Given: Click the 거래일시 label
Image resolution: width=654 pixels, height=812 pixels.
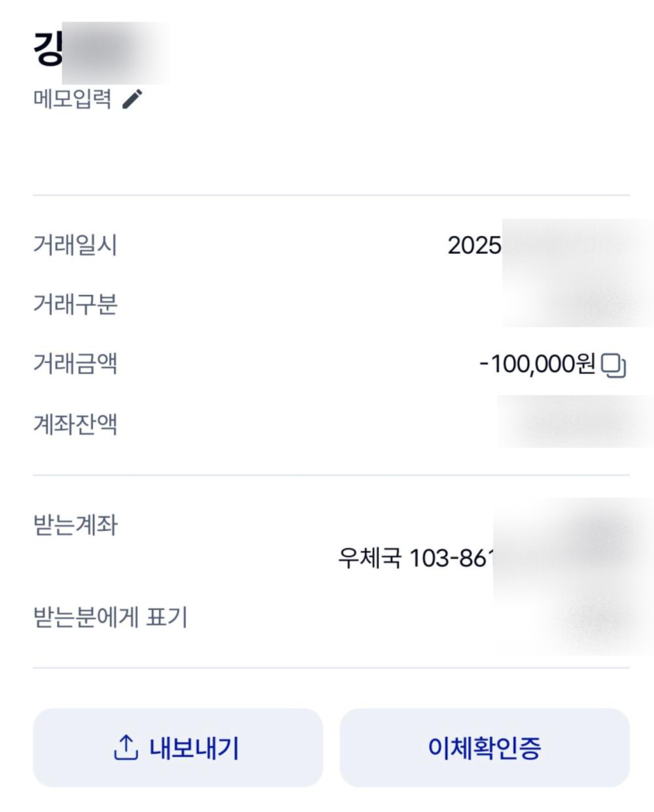Looking at the screenshot, I should click(x=75, y=246).
